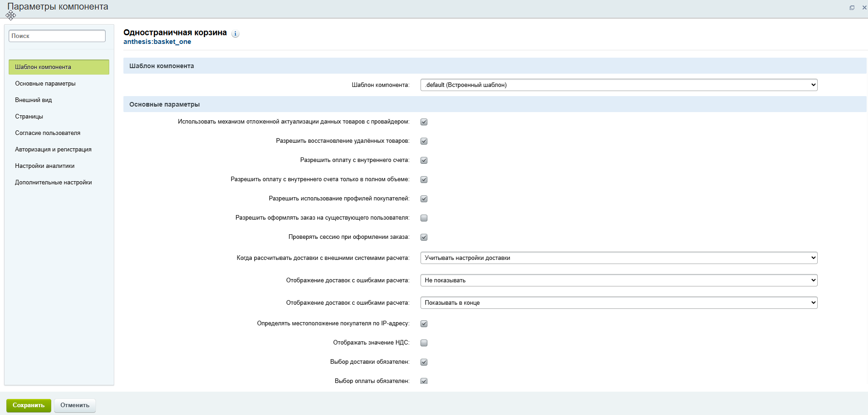Uncheck location detection by IP-адресу
This screenshot has height=415, width=868.
pos(424,324)
